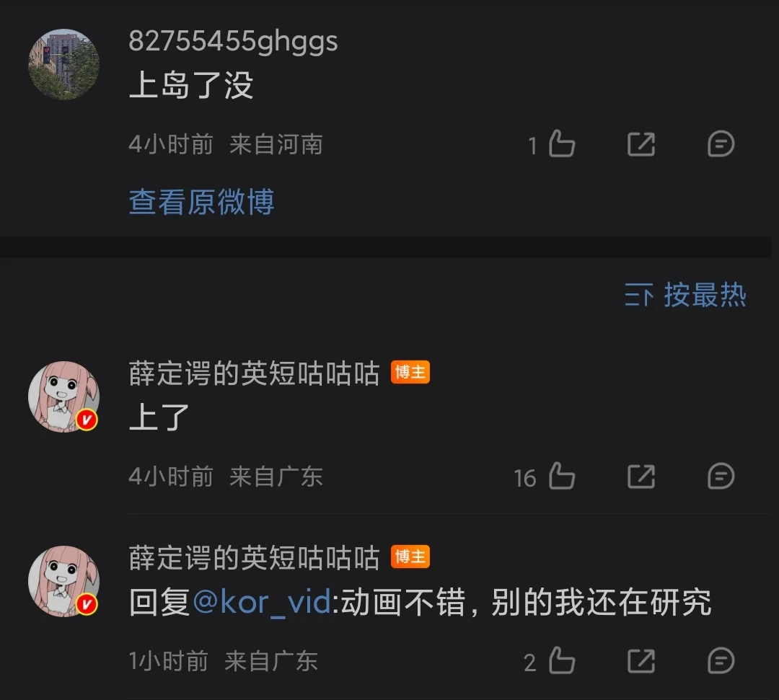Like the 动画不错 reply comment

561,661
